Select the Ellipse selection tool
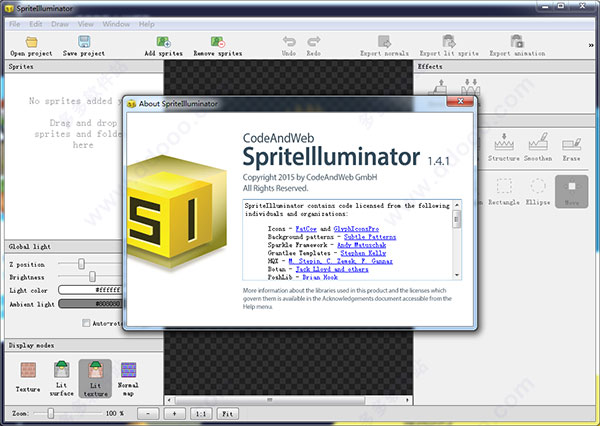This screenshot has height=426, width=600. [538, 191]
